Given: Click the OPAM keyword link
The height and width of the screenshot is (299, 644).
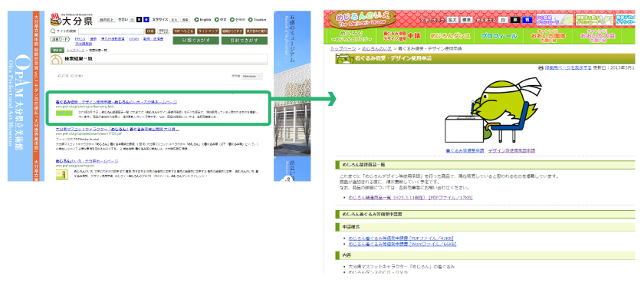Looking at the screenshot, I should [133, 39].
